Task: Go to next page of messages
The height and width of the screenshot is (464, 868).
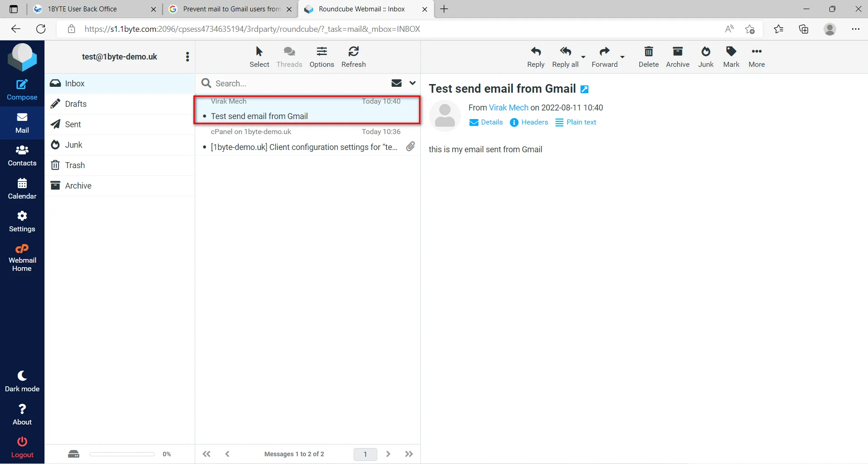Action: [388, 454]
